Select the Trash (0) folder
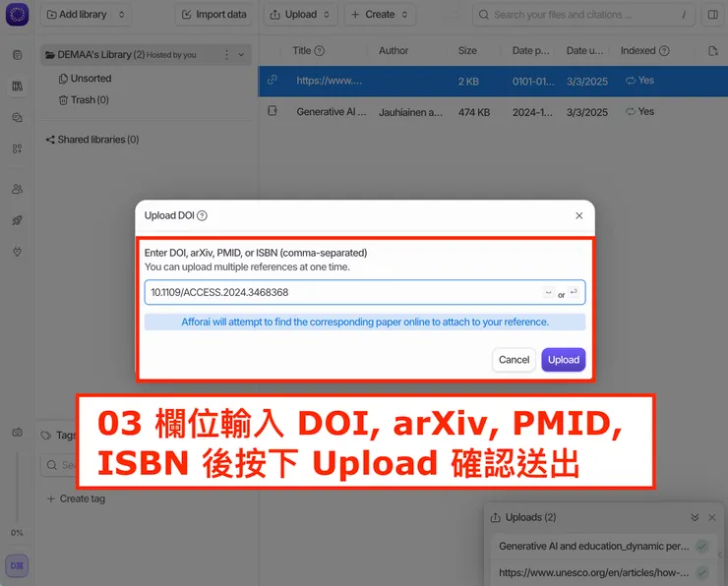Viewport: 728px width, 586px height. [x=84, y=100]
